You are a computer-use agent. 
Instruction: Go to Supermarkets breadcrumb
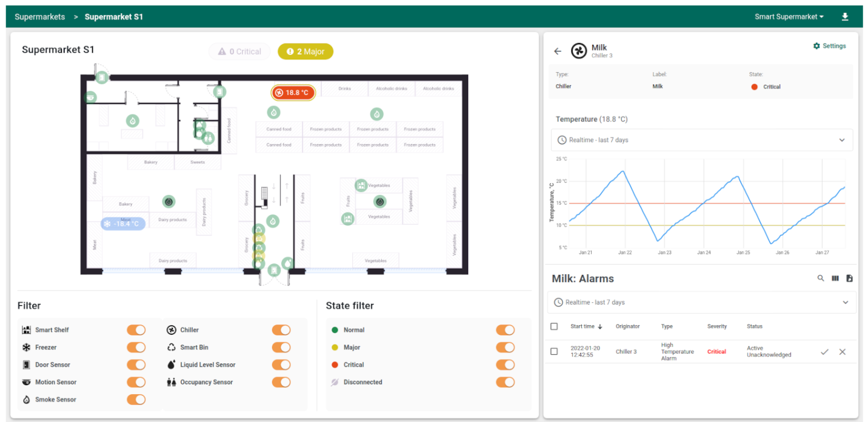click(40, 17)
